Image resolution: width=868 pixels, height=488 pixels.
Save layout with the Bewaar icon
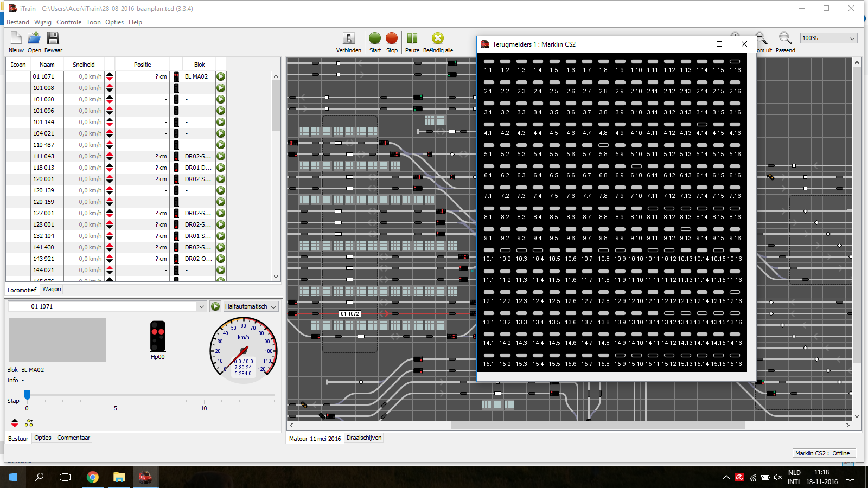point(53,38)
